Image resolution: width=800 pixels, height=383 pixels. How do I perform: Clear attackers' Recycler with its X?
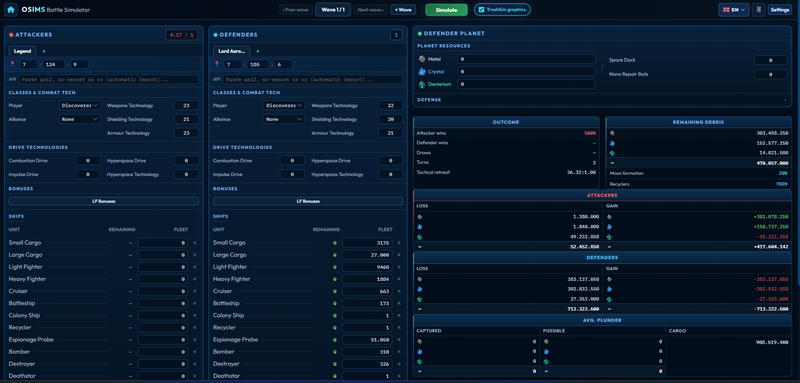tap(194, 327)
